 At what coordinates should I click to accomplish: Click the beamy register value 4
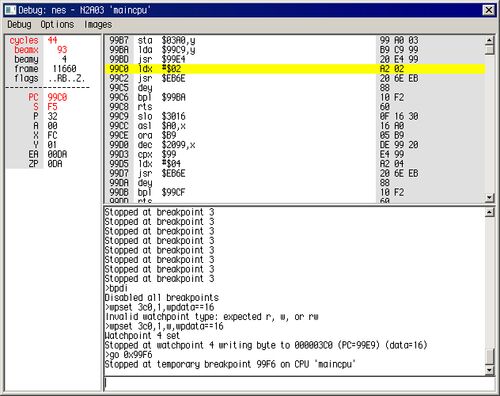click(64, 59)
